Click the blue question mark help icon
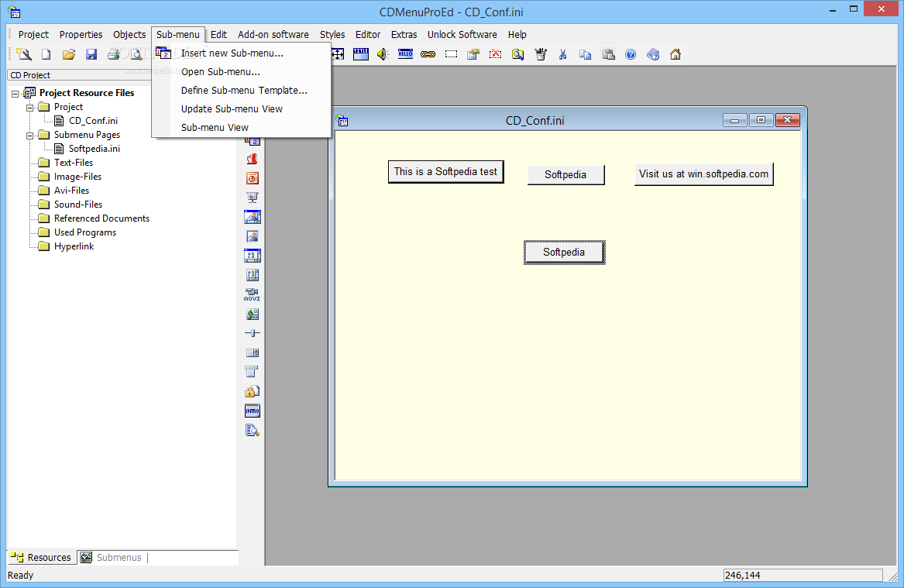 point(631,54)
